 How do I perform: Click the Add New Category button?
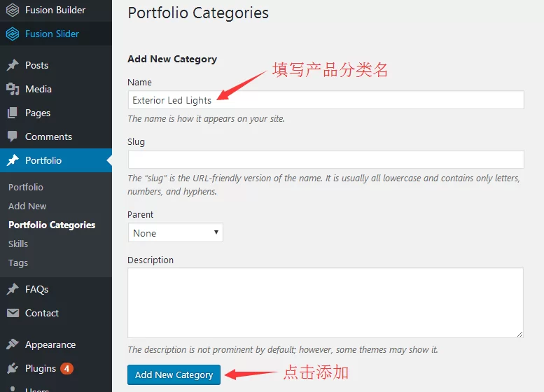(174, 374)
